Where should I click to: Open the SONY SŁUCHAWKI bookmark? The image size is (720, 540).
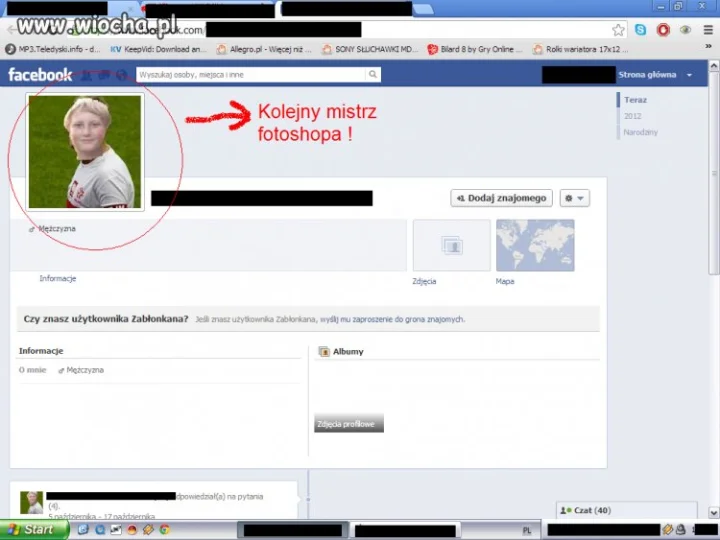pos(370,49)
